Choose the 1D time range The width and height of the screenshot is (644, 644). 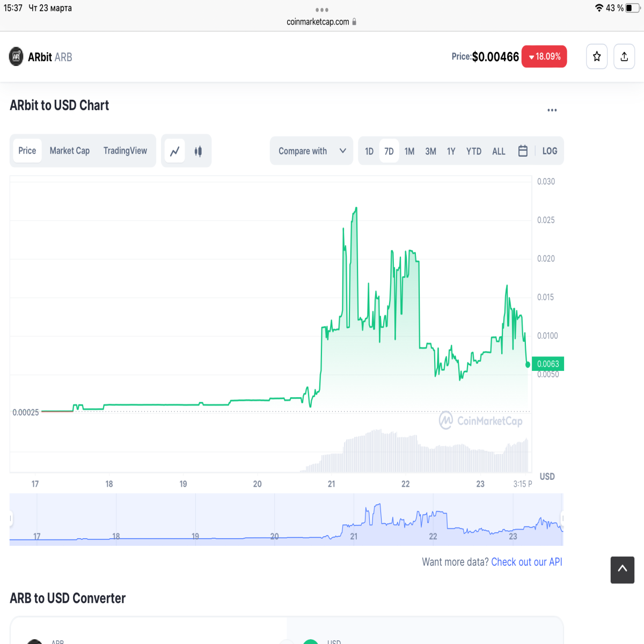[369, 151]
